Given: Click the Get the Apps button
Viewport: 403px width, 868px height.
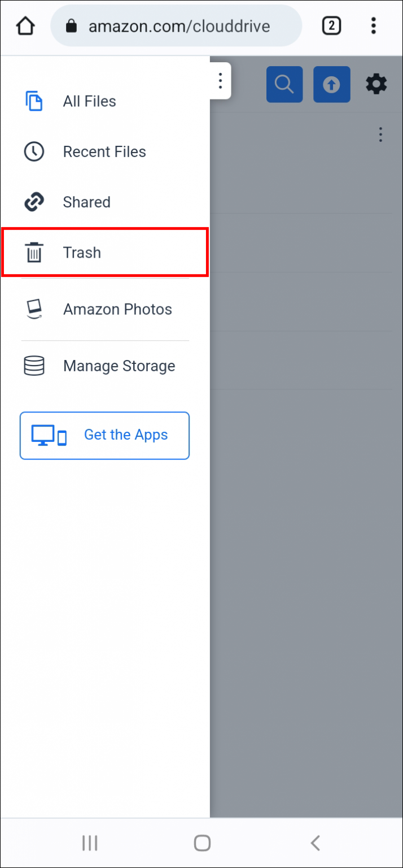Looking at the screenshot, I should click(x=104, y=435).
